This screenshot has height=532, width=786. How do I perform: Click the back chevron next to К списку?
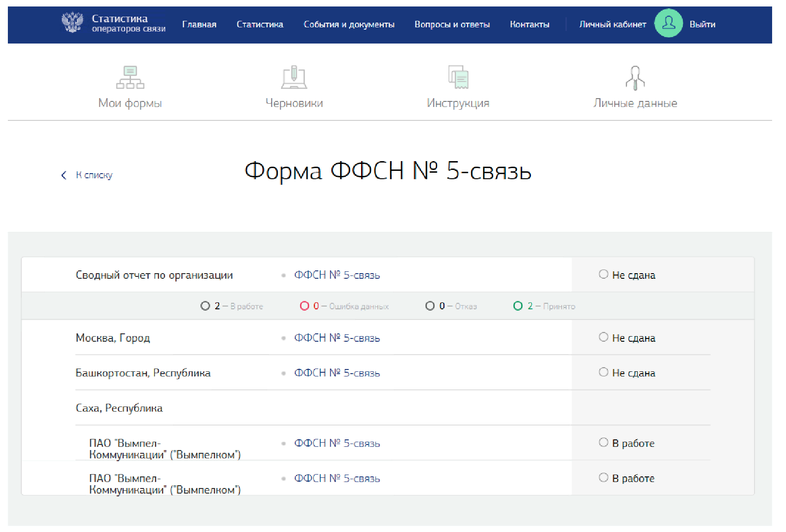[64, 175]
